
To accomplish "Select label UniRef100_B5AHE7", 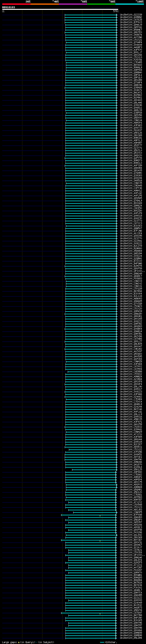I will click(131, 30).
